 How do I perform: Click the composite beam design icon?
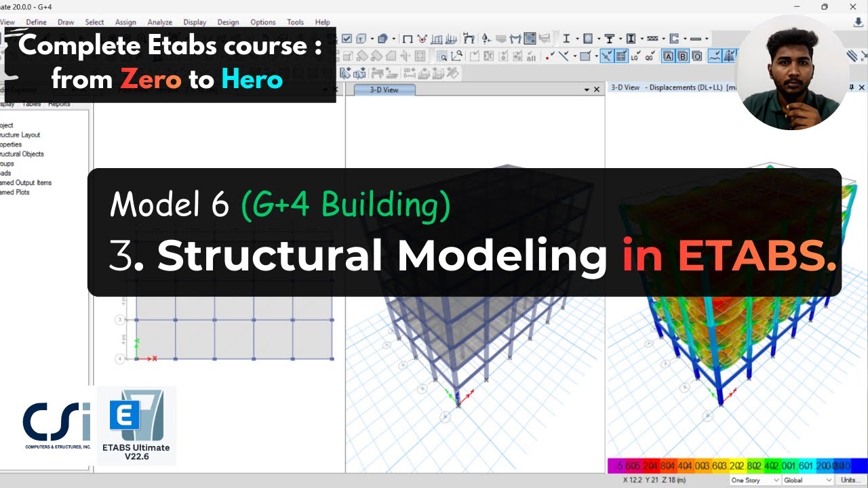pos(610,39)
